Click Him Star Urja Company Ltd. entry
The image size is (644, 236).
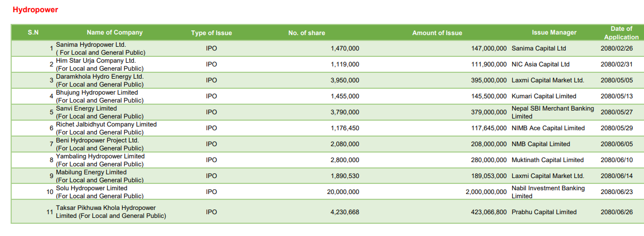coord(96,61)
